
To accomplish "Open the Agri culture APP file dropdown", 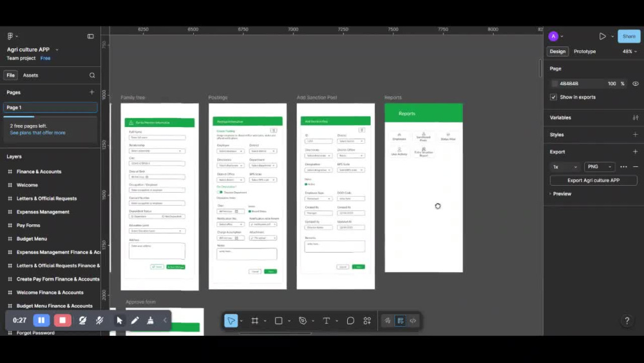I will (57, 50).
